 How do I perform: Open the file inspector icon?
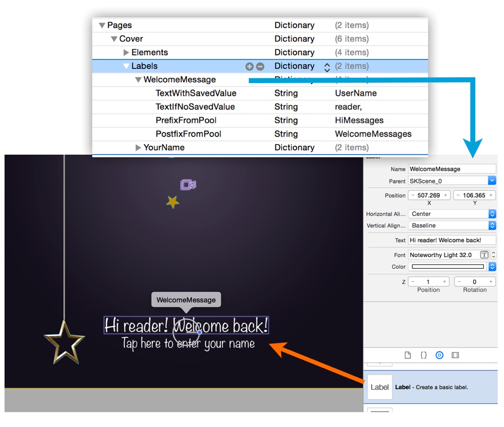[x=408, y=355]
